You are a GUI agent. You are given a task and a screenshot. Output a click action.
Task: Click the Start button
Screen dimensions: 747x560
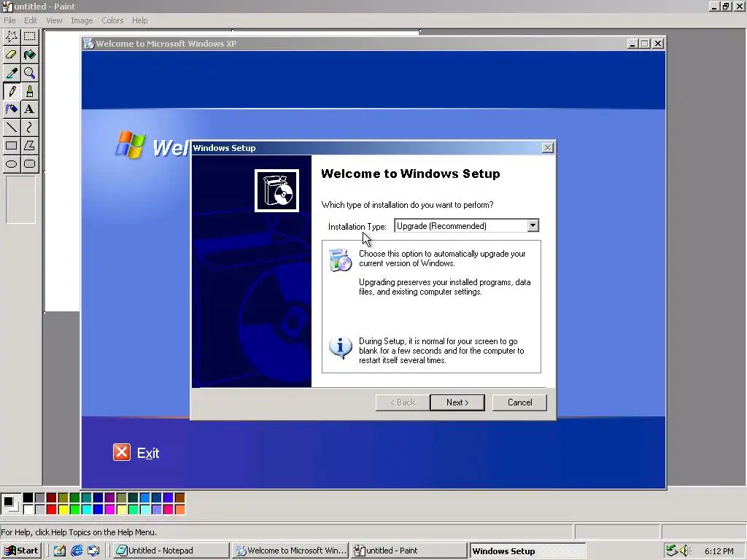click(21, 551)
